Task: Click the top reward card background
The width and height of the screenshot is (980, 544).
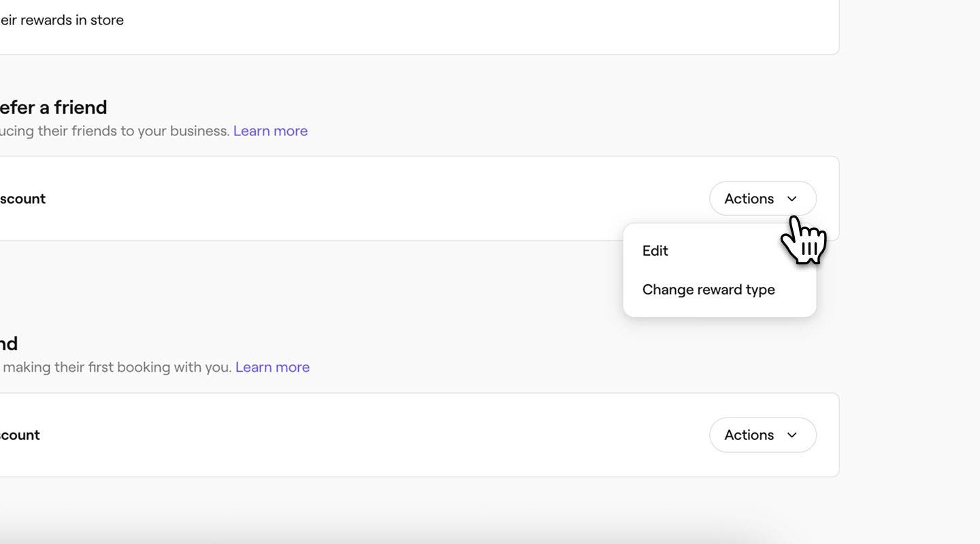Action: [x=408, y=198]
